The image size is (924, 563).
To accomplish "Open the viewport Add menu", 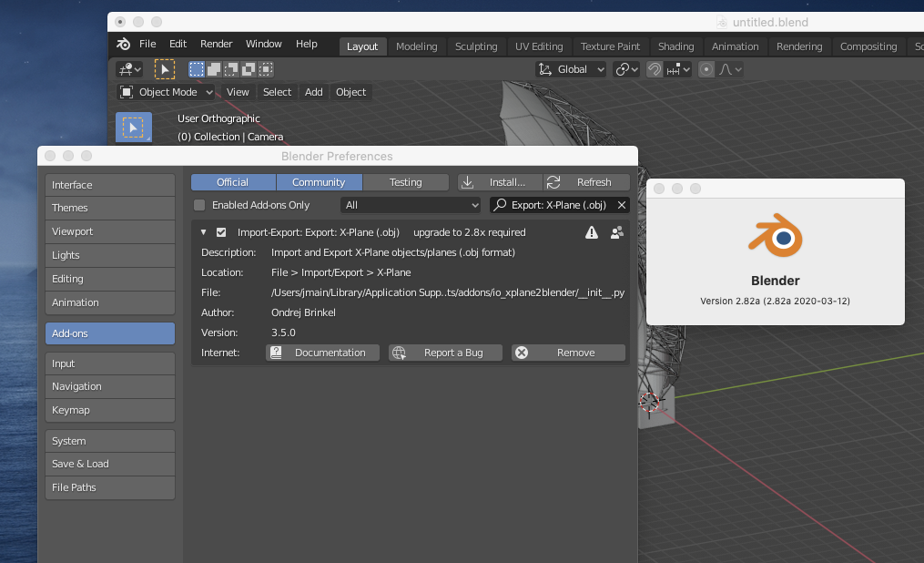I will [313, 92].
